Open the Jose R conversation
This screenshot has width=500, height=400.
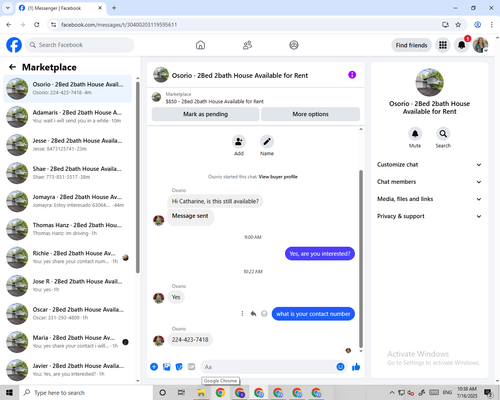click(x=67, y=286)
